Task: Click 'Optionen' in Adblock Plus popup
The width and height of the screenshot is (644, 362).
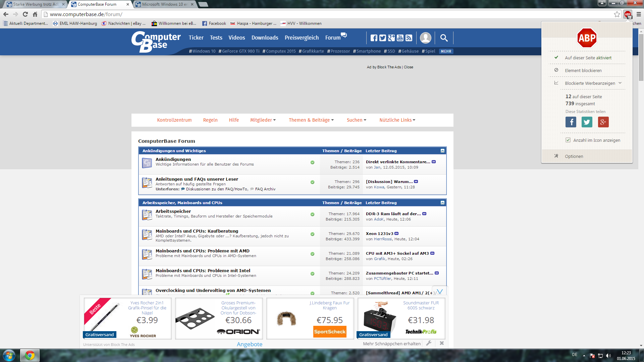Action: (x=574, y=156)
